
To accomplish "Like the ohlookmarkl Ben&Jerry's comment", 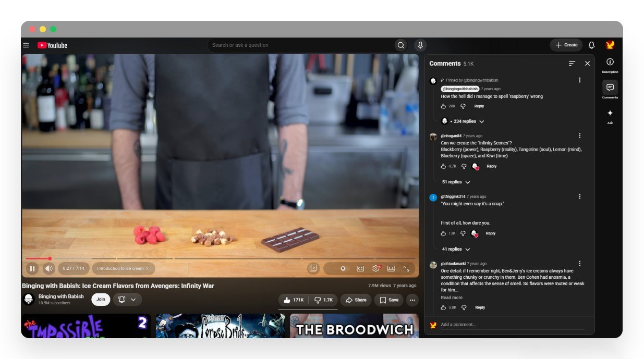I will pyautogui.click(x=444, y=307).
